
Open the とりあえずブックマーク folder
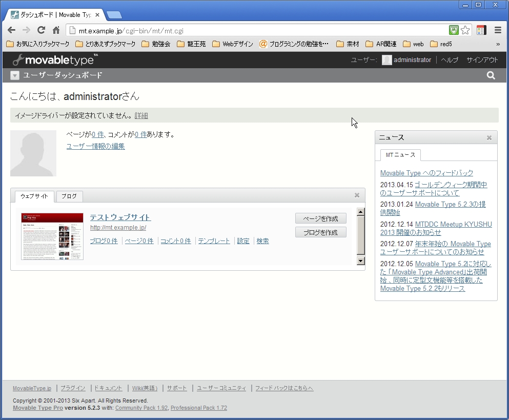[106, 44]
